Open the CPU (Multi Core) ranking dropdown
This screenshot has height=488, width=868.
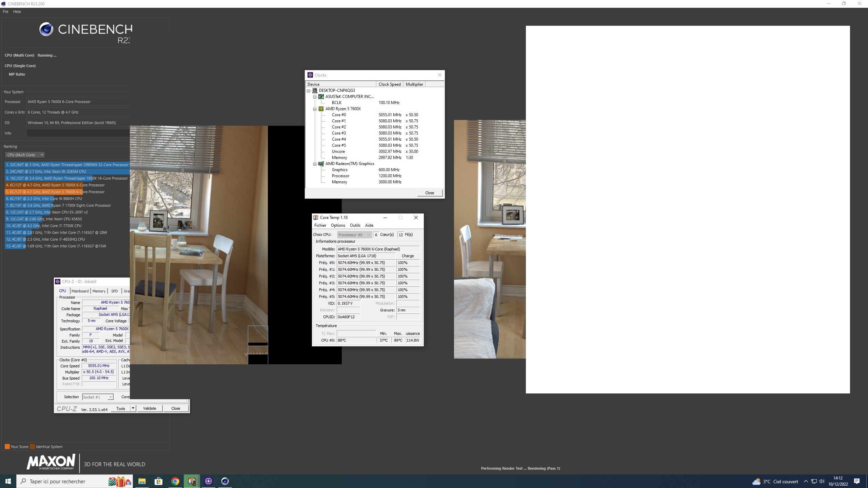point(25,155)
